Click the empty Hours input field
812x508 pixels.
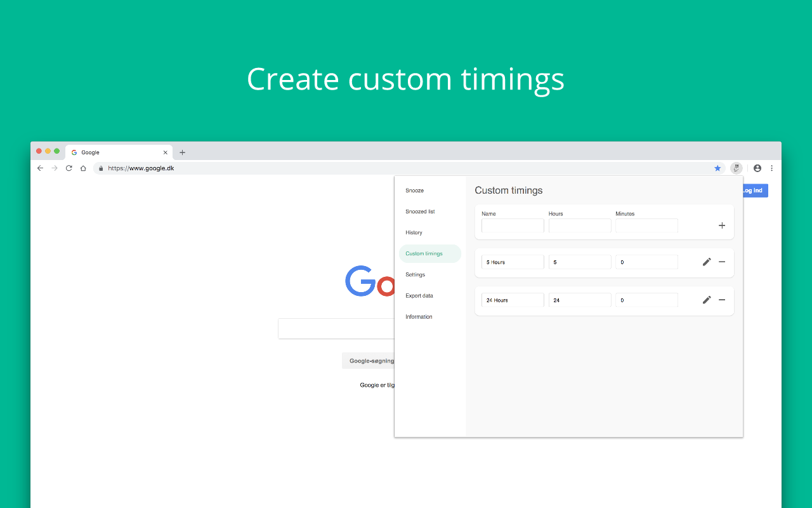580,225
